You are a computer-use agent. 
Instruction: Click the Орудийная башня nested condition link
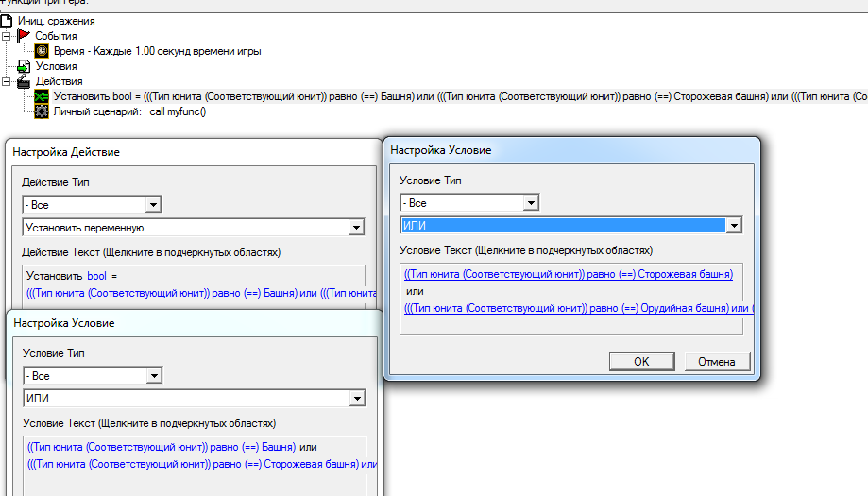click(x=578, y=308)
